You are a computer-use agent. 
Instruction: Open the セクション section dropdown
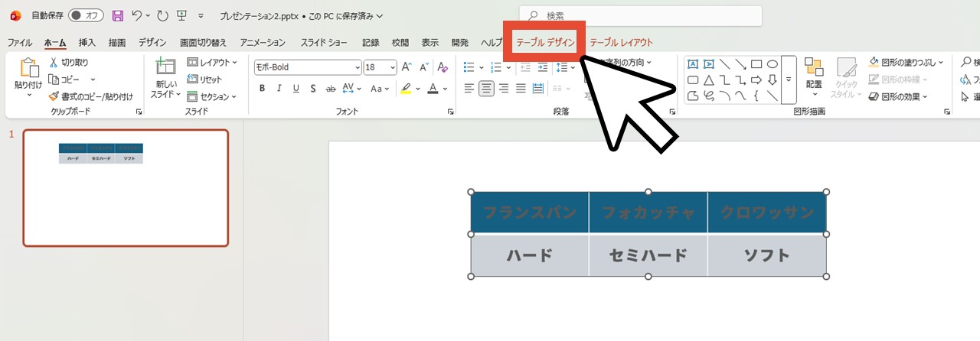tap(212, 96)
